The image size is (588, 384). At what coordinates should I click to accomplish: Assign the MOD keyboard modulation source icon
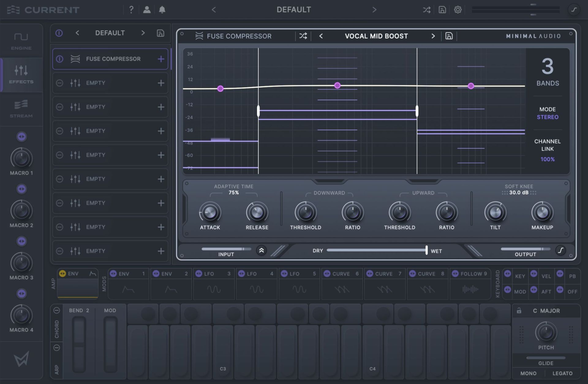click(x=507, y=289)
